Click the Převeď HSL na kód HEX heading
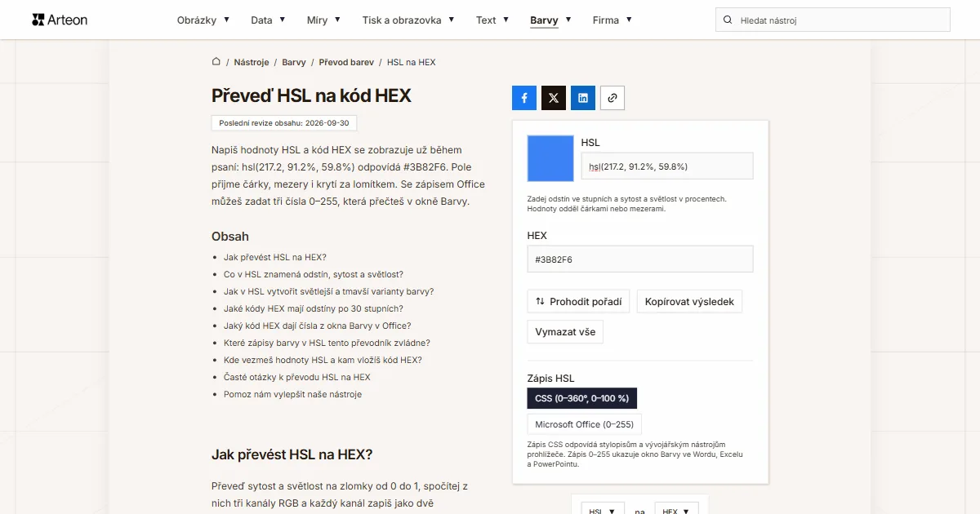The width and height of the screenshot is (980, 514). 311,95
